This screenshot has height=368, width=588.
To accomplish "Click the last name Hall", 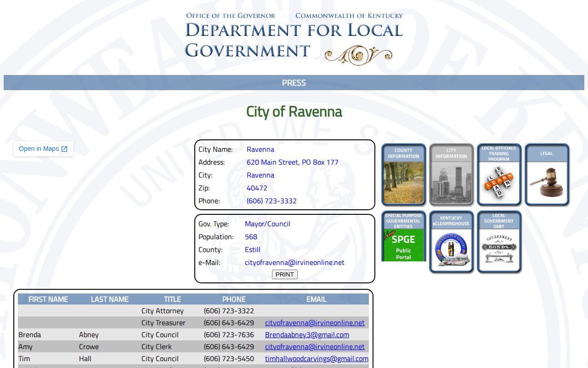I will (x=85, y=359).
